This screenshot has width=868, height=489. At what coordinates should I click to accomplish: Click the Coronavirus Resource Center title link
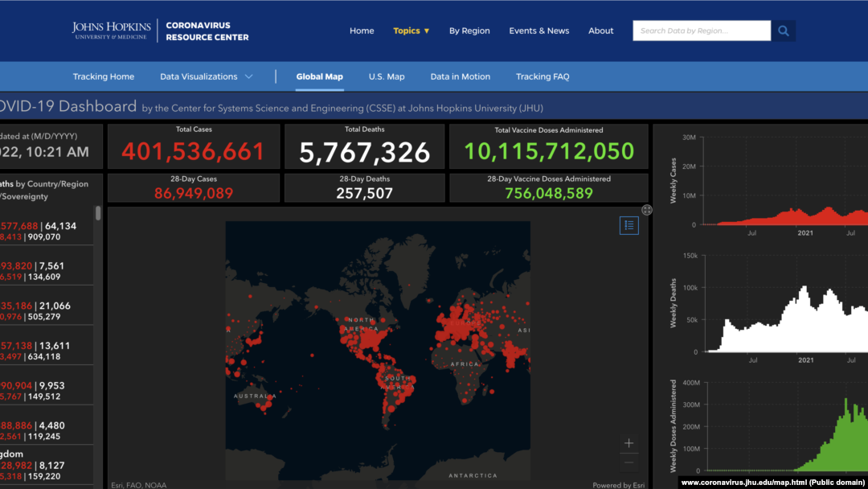click(x=207, y=31)
